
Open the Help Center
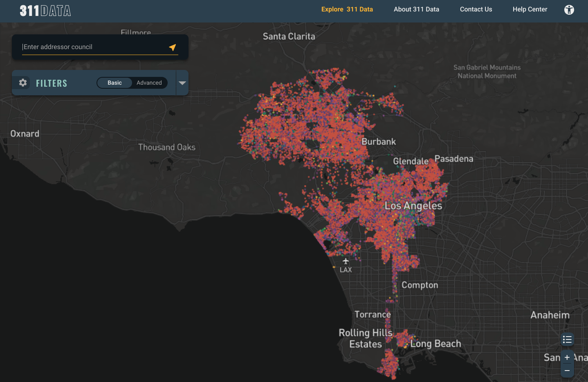click(x=530, y=9)
